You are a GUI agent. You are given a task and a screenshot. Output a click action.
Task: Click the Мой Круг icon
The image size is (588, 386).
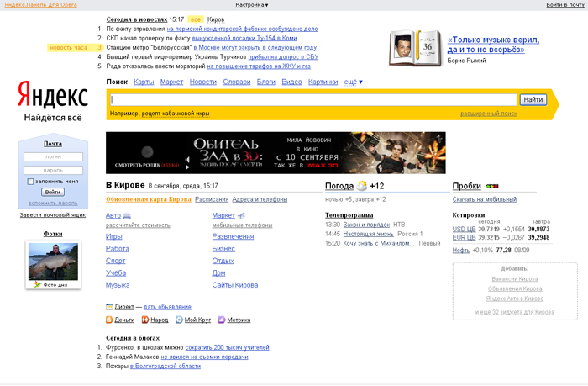pos(179,320)
